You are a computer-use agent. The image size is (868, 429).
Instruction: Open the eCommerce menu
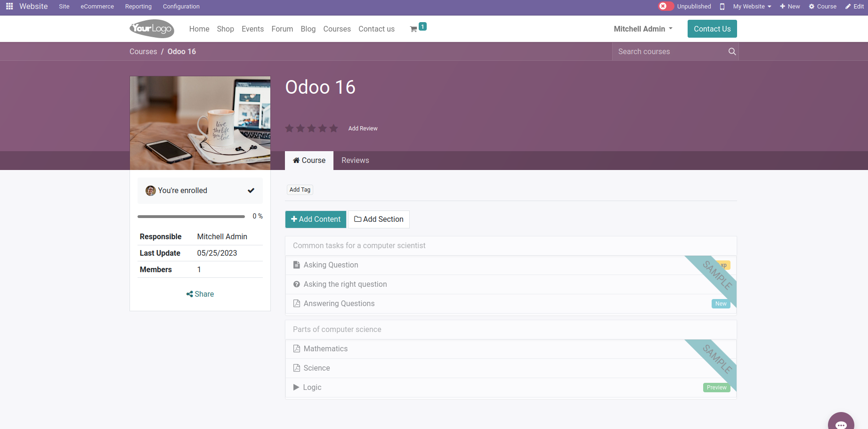(97, 7)
